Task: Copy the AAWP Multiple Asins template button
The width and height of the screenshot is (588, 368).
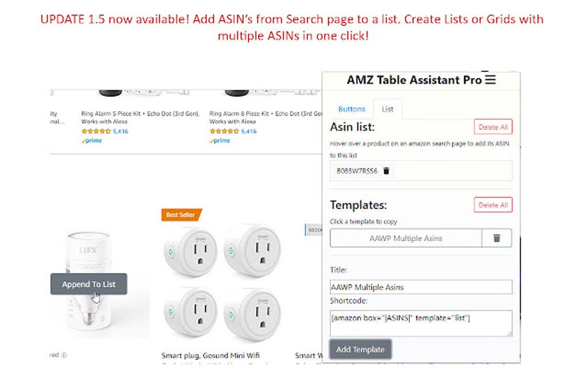Action: tap(406, 238)
